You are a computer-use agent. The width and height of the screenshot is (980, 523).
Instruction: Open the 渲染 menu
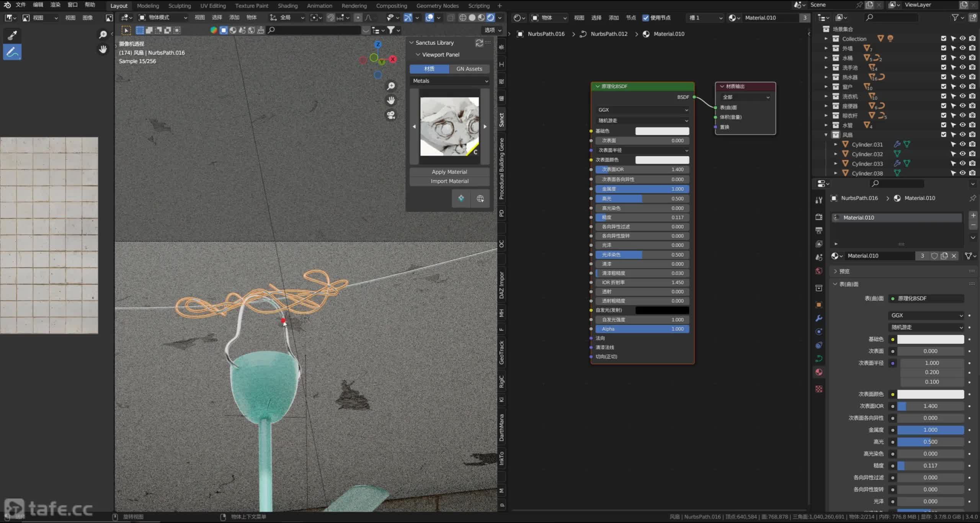(56, 5)
